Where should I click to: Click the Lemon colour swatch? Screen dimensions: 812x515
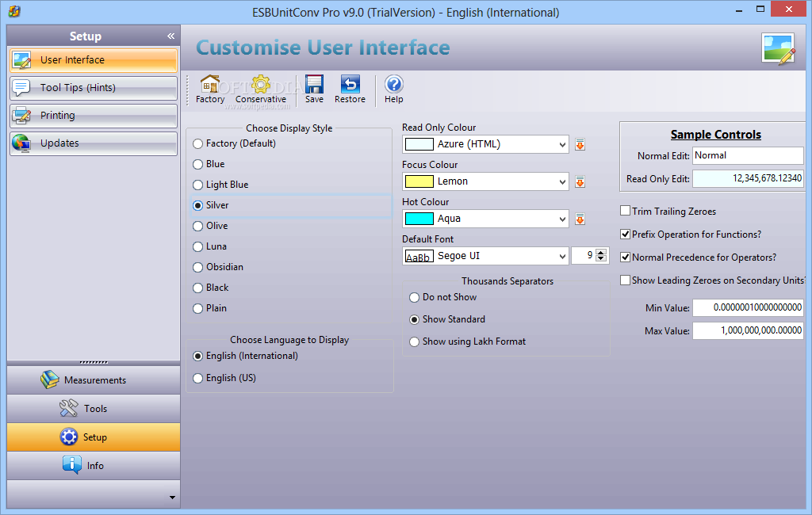[x=419, y=181]
